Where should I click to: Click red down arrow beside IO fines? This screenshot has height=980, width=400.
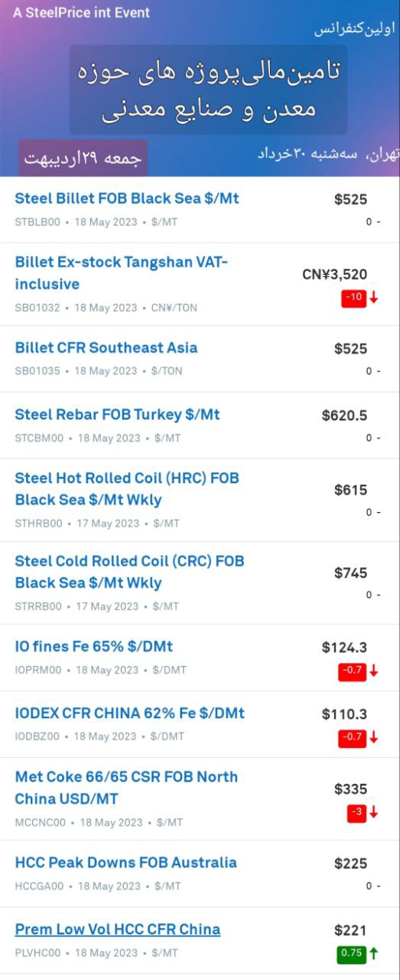(x=374, y=671)
